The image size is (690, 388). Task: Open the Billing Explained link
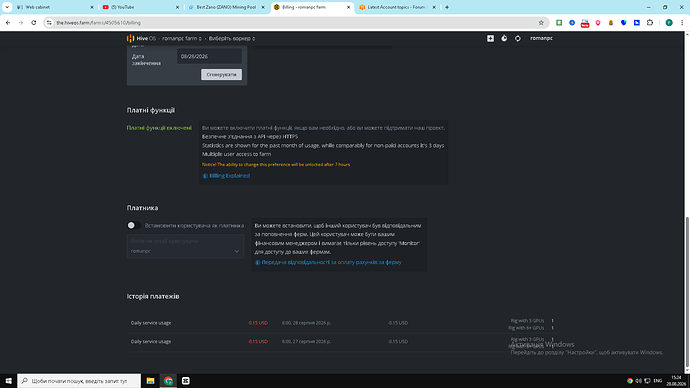(229, 176)
